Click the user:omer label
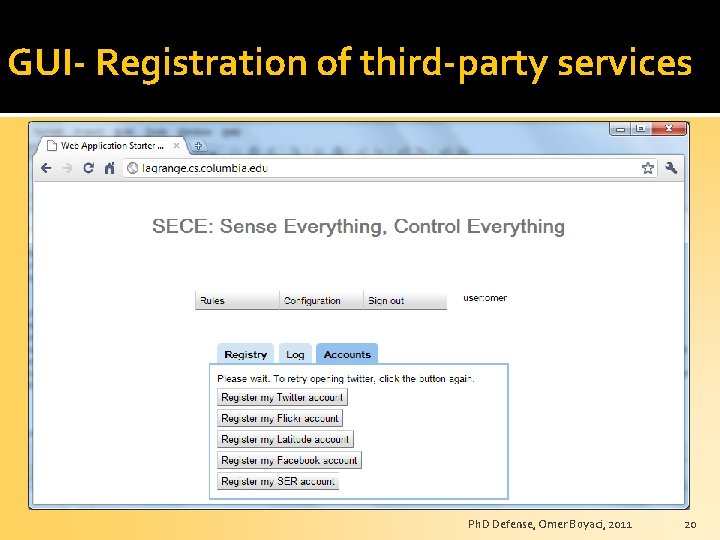This screenshot has height=540, width=720. tap(485, 298)
